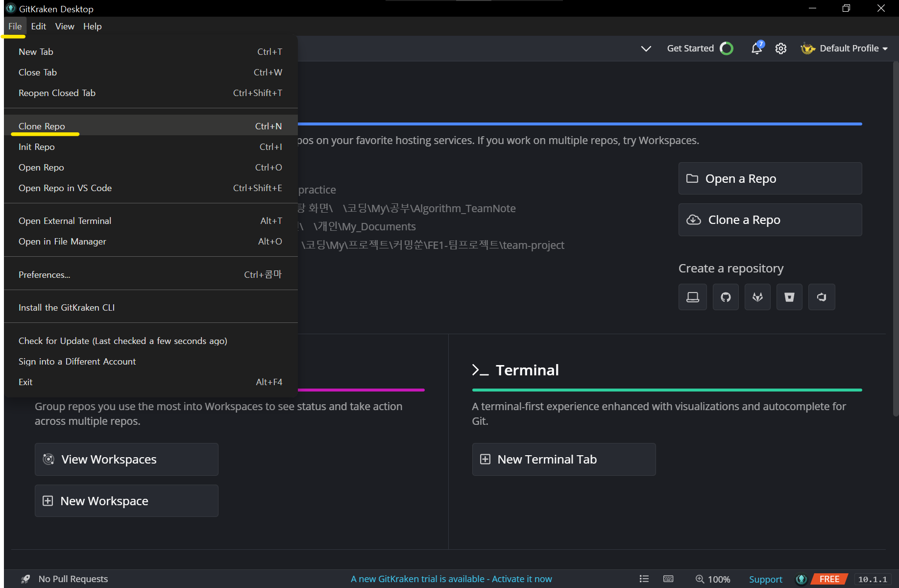Click the list view icon in status bar
This screenshot has width=899, height=588.
[x=644, y=579]
